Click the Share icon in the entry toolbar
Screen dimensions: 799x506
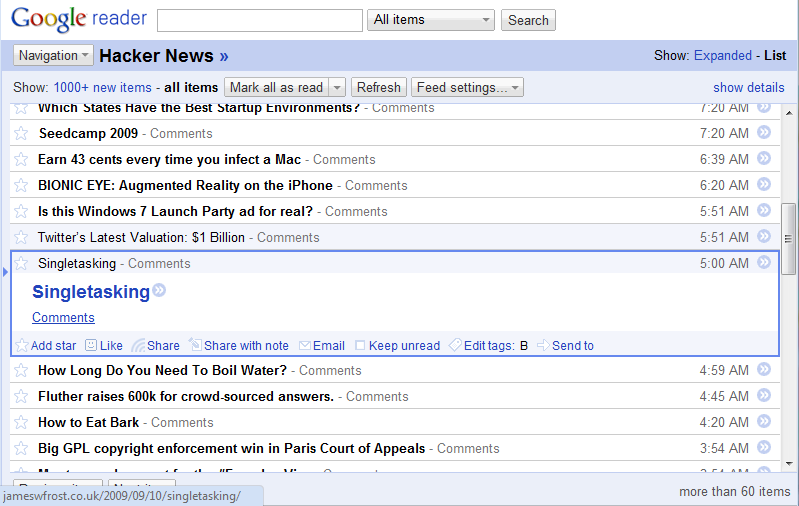(x=138, y=346)
